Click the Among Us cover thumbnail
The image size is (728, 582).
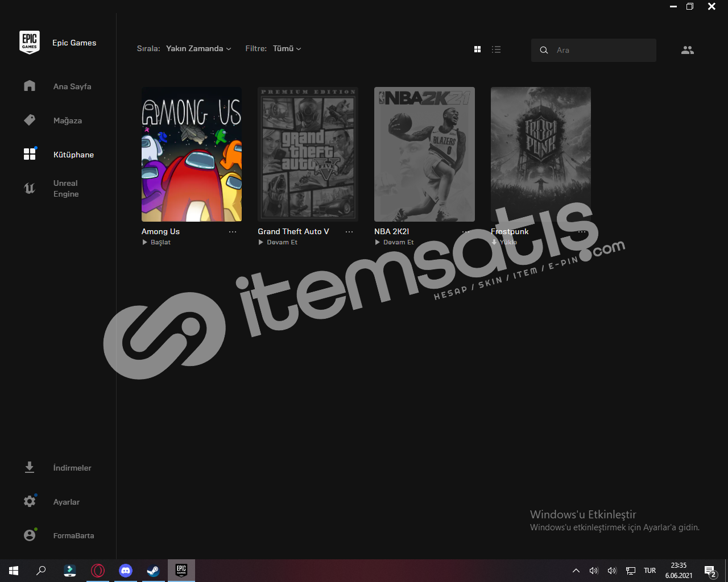(x=192, y=154)
